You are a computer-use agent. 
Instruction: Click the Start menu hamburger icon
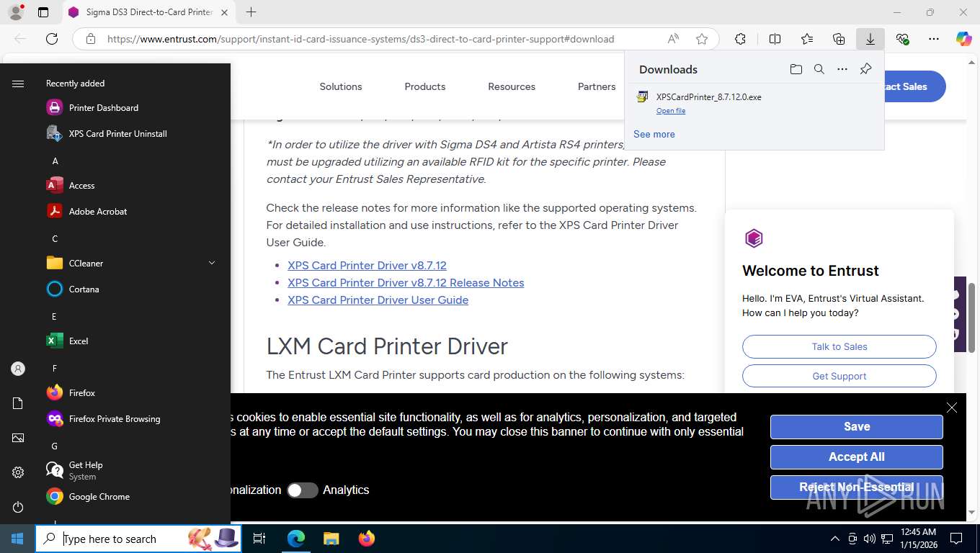point(18,84)
